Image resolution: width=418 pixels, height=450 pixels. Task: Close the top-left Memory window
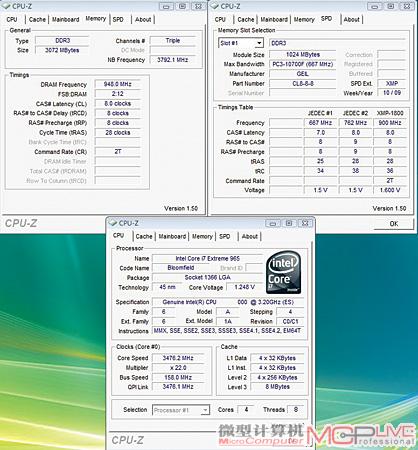tap(198, 6)
